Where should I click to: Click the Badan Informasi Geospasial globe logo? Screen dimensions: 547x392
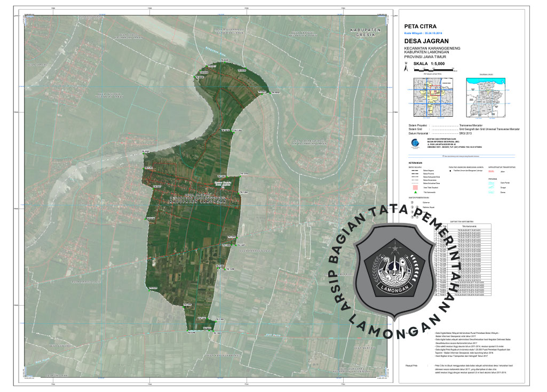(x=415, y=142)
